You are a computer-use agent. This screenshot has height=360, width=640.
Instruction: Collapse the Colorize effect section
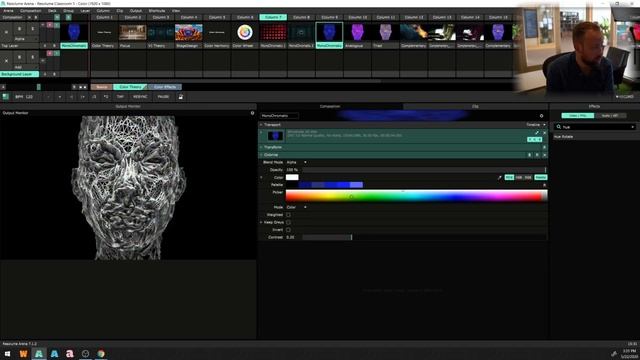[x=261, y=155]
